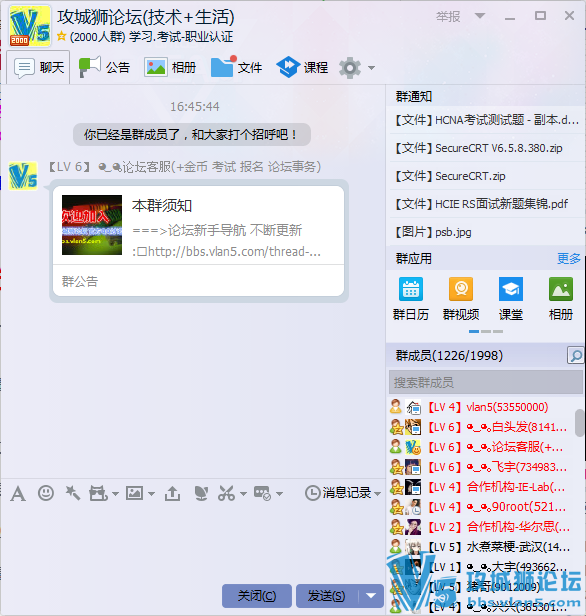
Task: Select member vlan5(53550000)
Action: click(x=481, y=407)
